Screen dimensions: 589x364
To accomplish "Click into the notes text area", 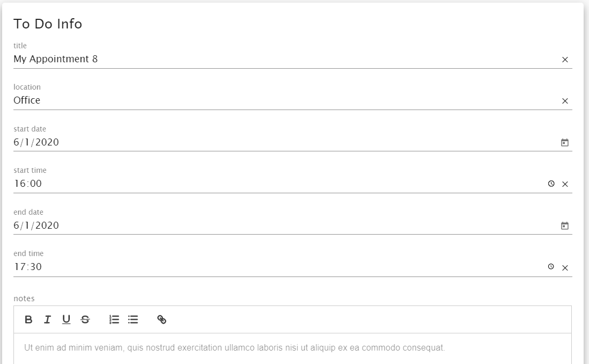I will pos(293,348).
